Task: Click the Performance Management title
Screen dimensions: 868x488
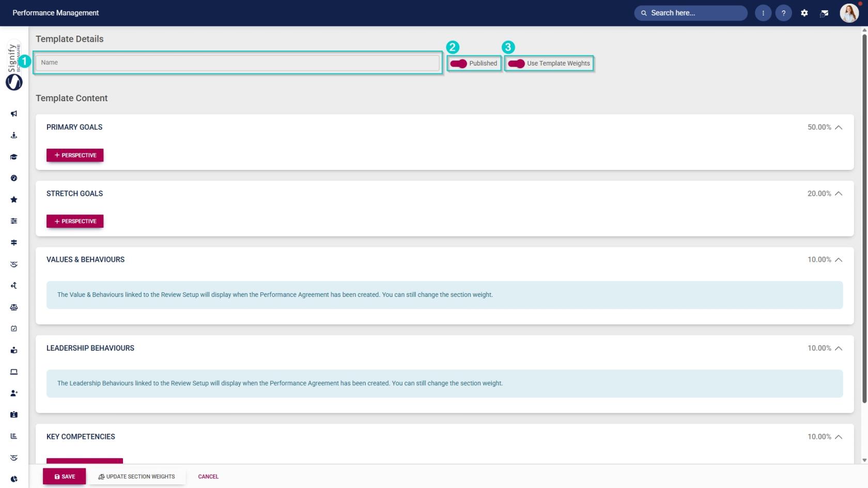Action: (56, 13)
